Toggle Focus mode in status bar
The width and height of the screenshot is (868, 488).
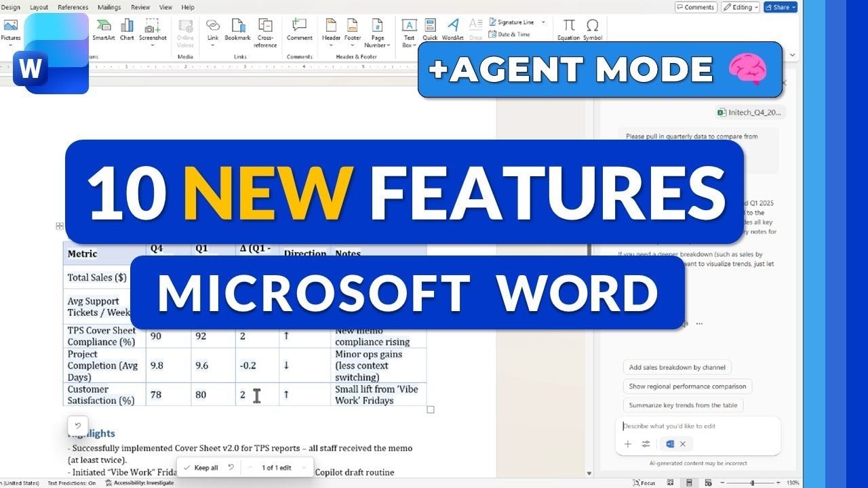point(644,483)
